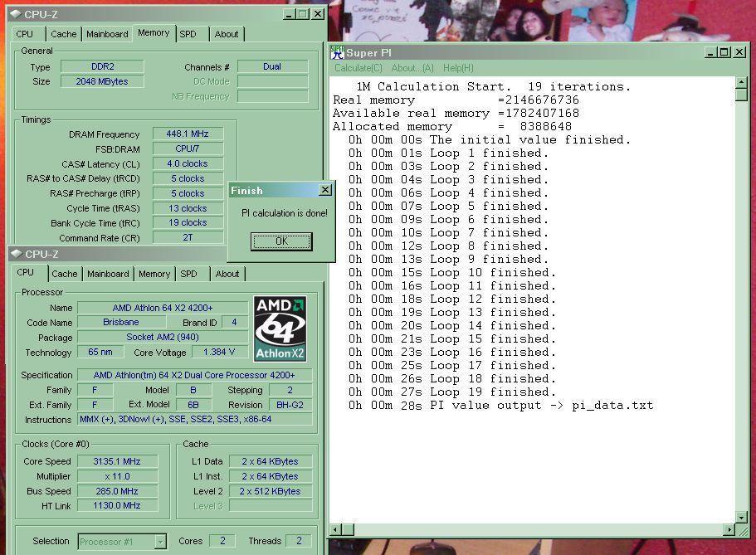Click the Bus Speed value 285.0 MHz
The height and width of the screenshot is (555, 756).
click(117, 491)
